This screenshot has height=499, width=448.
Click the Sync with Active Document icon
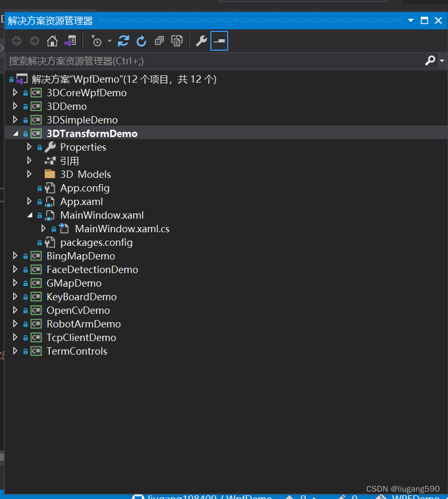(124, 41)
